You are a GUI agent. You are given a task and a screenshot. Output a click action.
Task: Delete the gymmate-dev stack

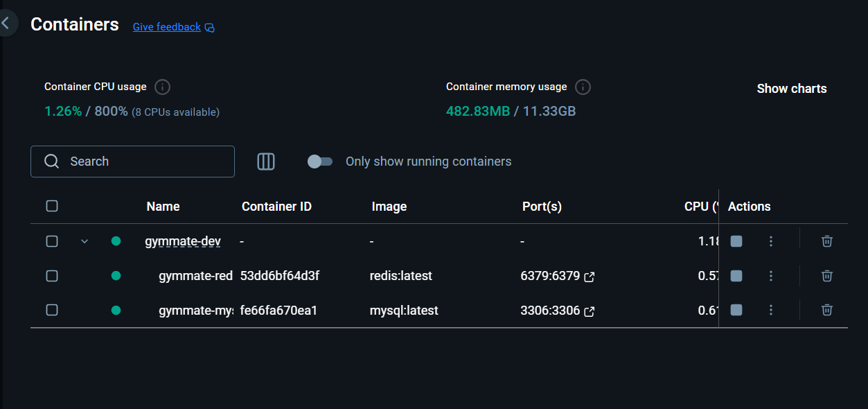826,241
